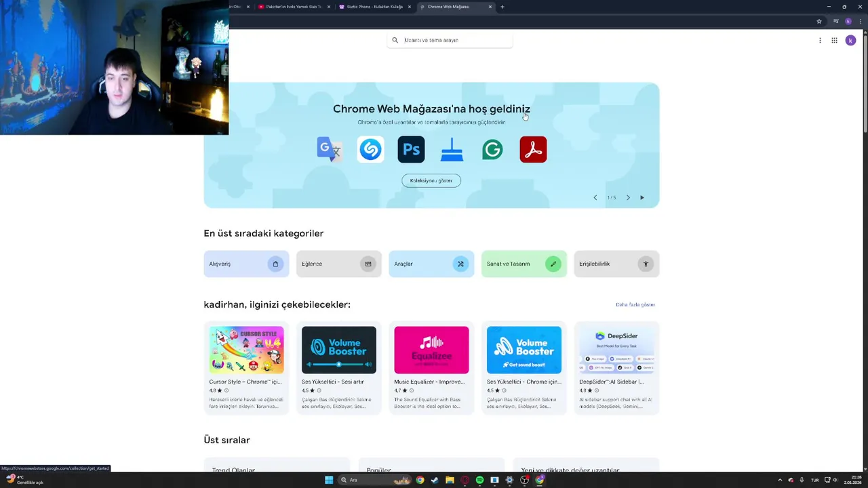Open Photoshop extension icon in banner

(x=411, y=149)
